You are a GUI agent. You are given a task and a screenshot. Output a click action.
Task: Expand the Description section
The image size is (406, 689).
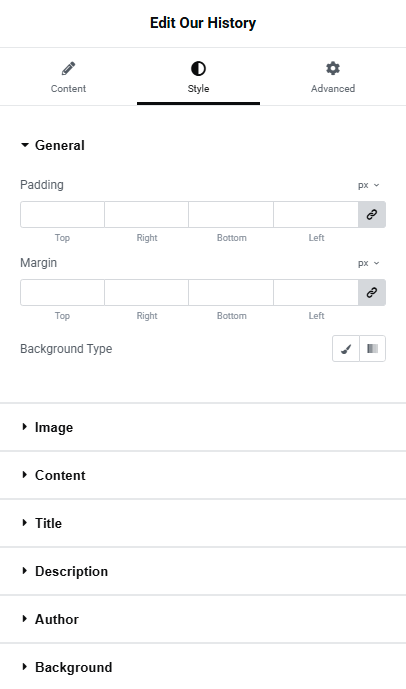point(203,571)
